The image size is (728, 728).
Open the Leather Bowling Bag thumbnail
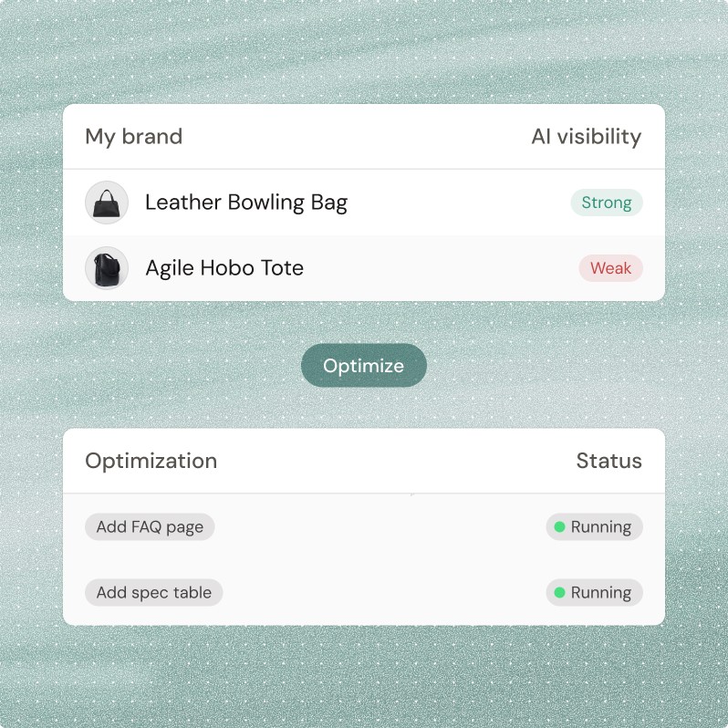107,203
